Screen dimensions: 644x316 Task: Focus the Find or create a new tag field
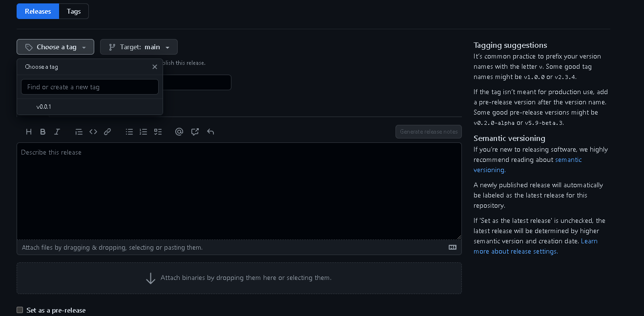(90, 87)
